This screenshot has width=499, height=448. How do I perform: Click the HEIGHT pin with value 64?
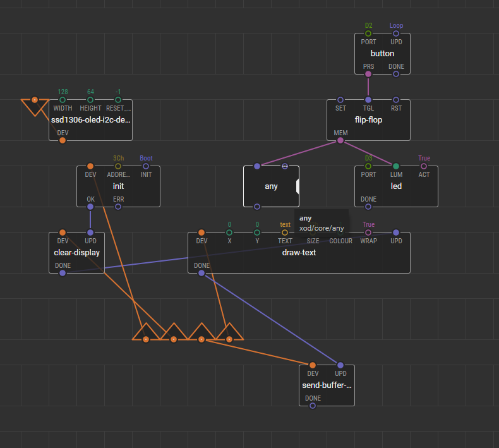(90, 100)
